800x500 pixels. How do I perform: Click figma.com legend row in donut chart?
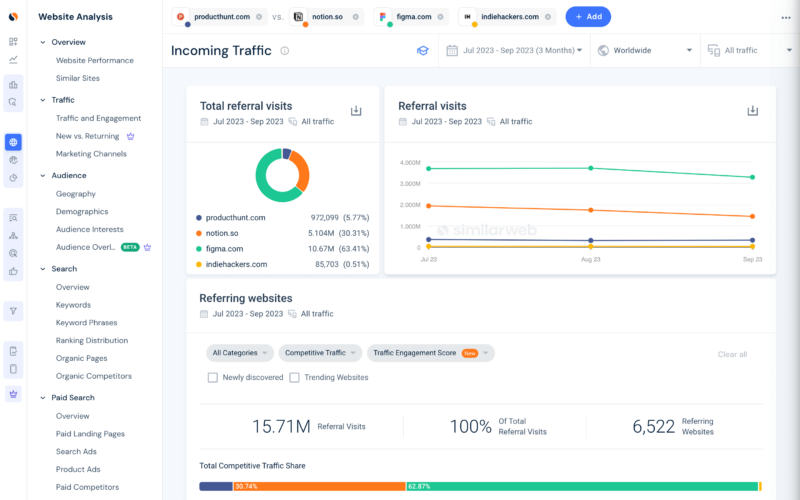pos(283,249)
